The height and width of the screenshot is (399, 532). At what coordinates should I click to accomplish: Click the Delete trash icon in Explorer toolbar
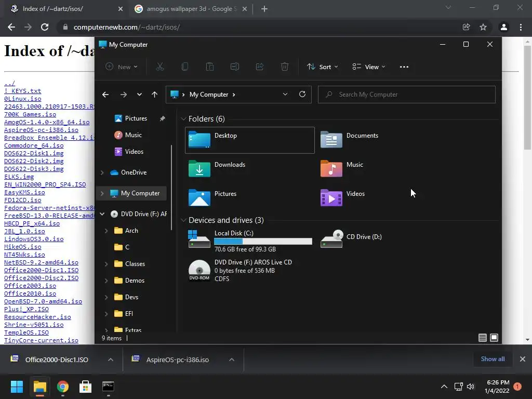pyautogui.click(x=285, y=67)
